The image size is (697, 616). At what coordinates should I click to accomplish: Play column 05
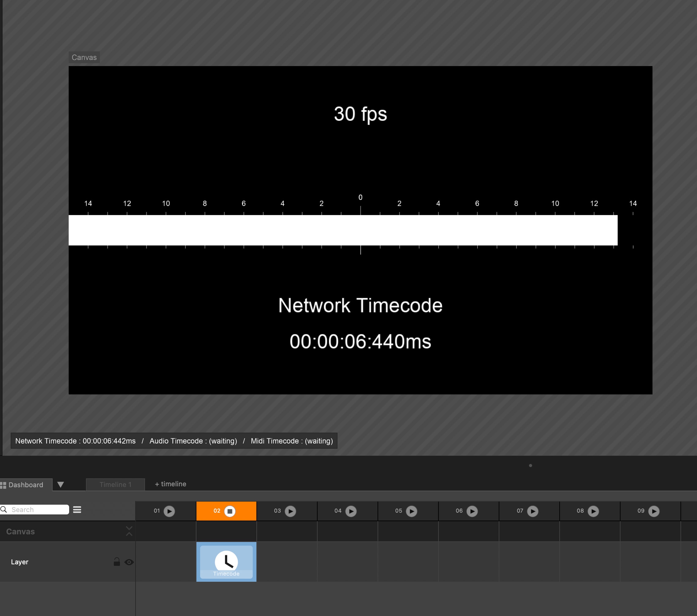412,511
